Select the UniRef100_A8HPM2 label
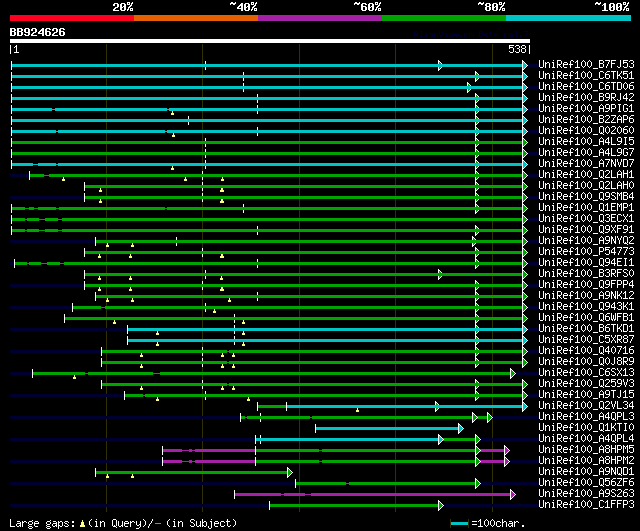This screenshot has height=531, width=640. (586, 461)
